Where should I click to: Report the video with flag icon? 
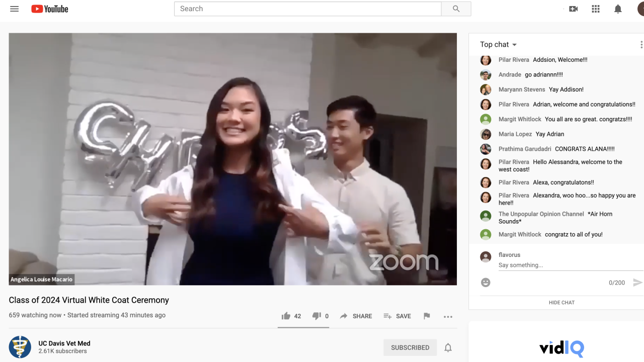[x=427, y=316]
